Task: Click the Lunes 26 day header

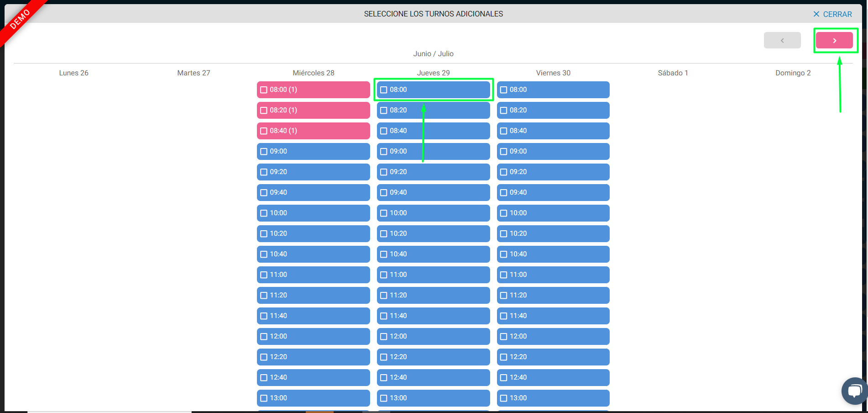Action: click(73, 73)
